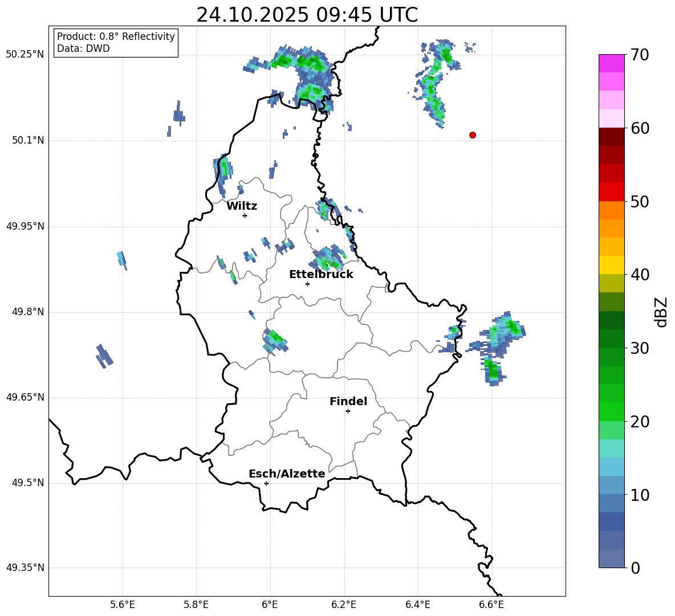Click the Ettelbruck cross marker
Image resolution: width=675 pixels, height=616 pixels.
click(307, 284)
